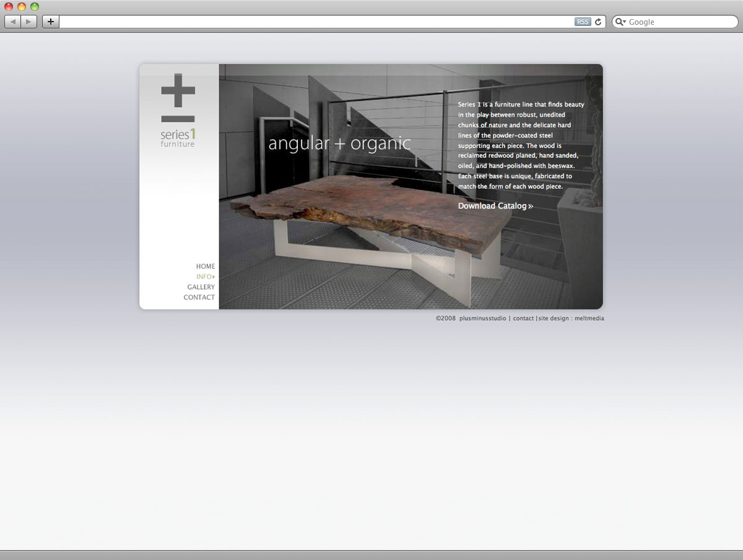The height and width of the screenshot is (560, 743).
Task: Open the footer contact link
Action: [x=523, y=319]
